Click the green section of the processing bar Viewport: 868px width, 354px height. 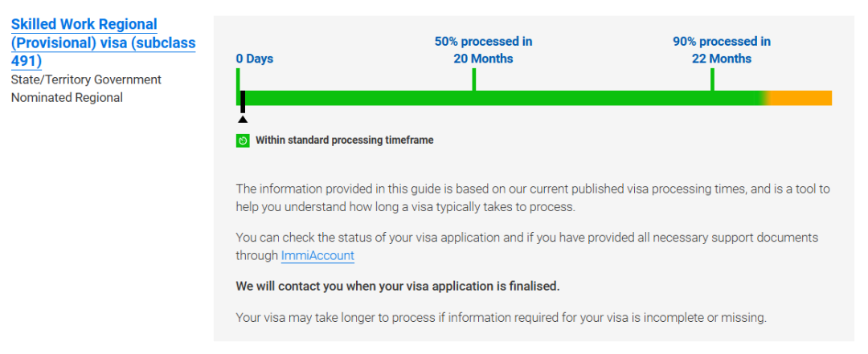(x=501, y=98)
